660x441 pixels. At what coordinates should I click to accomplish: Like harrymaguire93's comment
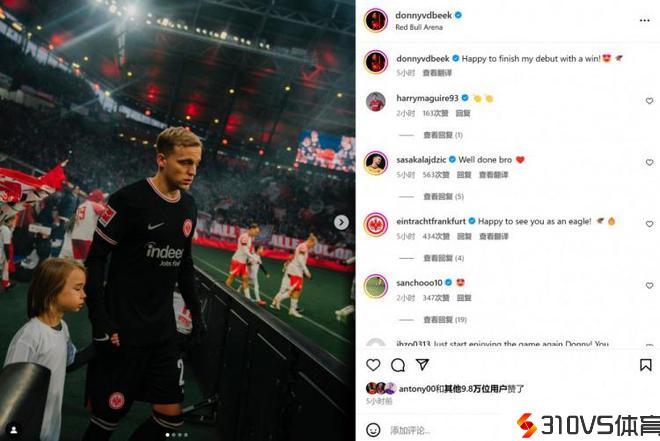649,101
